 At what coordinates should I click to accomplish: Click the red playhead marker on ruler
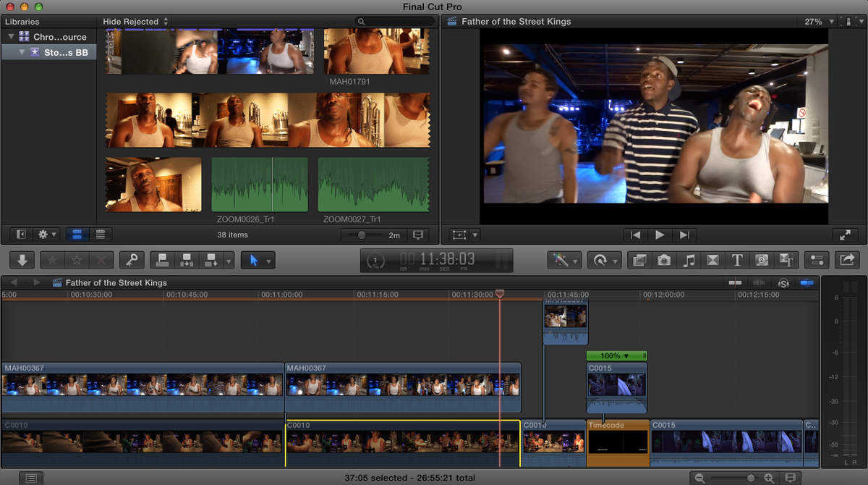(499, 295)
